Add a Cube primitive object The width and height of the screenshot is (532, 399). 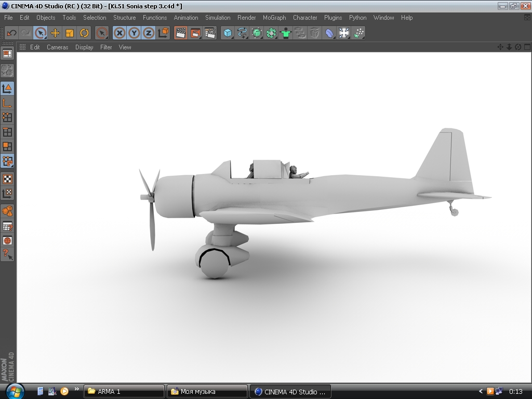(x=228, y=33)
